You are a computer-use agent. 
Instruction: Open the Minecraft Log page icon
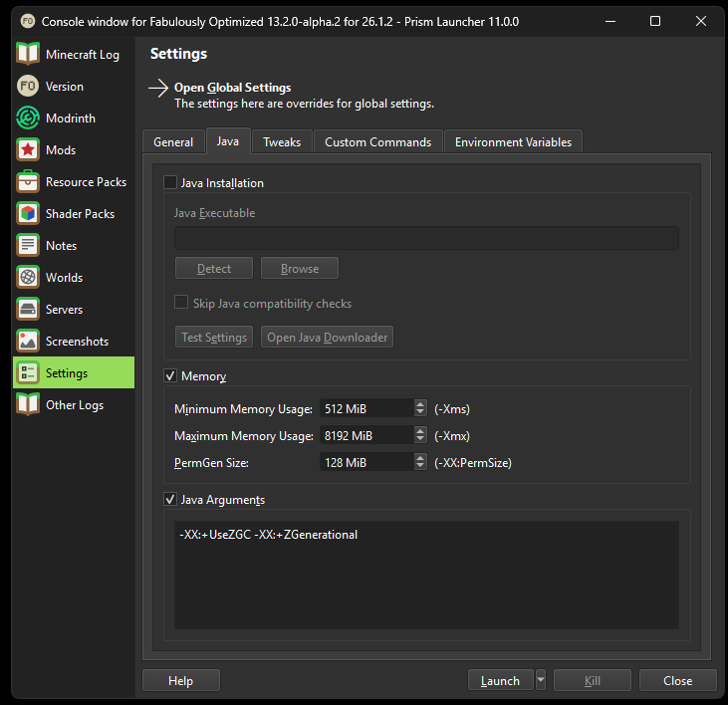pyautogui.click(x=28, y=54)
